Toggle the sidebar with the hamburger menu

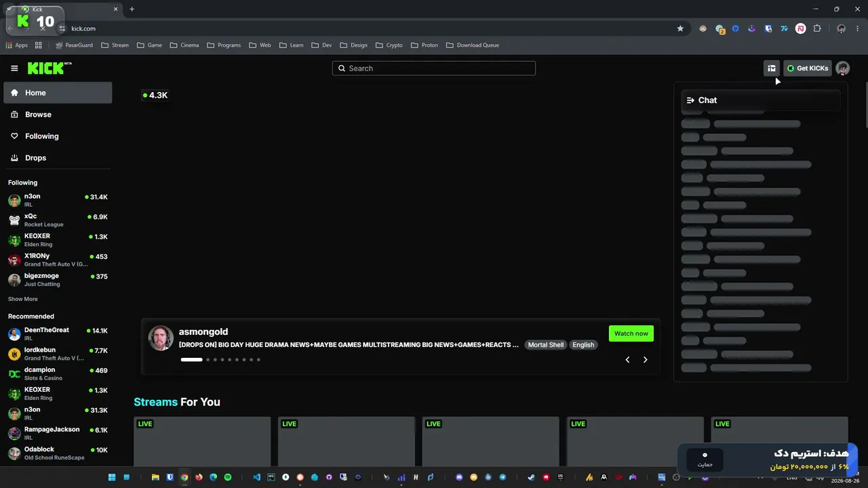[x=14, y=68]
